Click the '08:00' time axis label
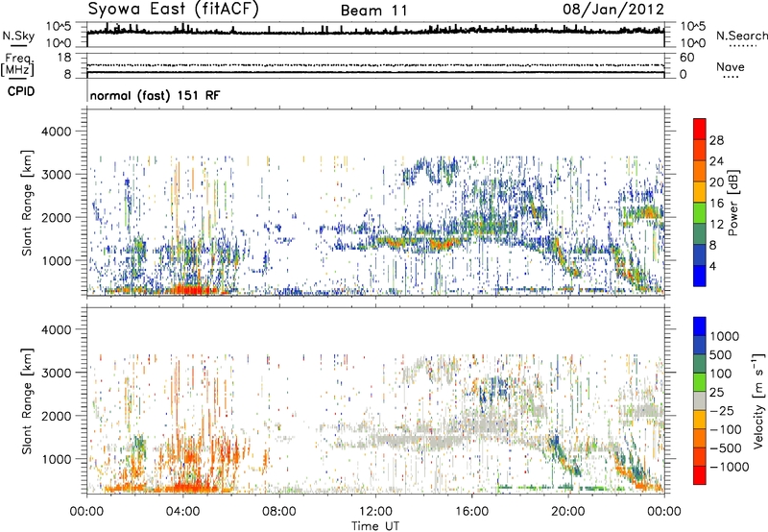The height and width of the screenshot is (532, 768). pos(279,512)
